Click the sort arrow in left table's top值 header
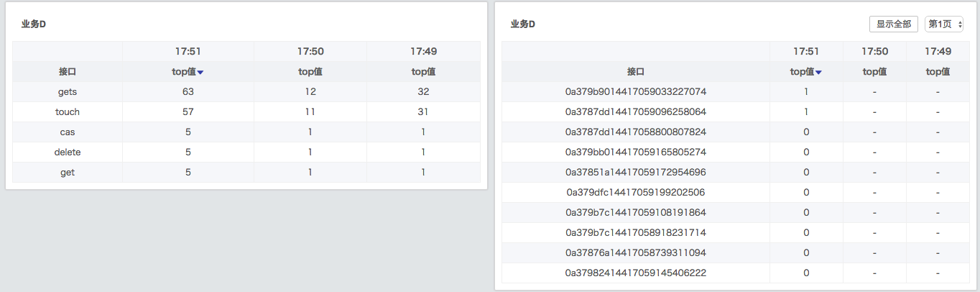 point(200,72)
